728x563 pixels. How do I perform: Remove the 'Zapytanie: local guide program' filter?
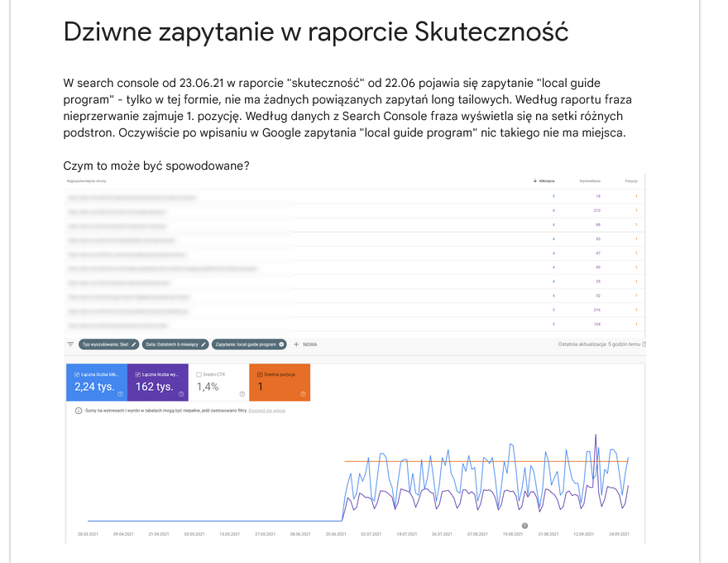[282, 344]
